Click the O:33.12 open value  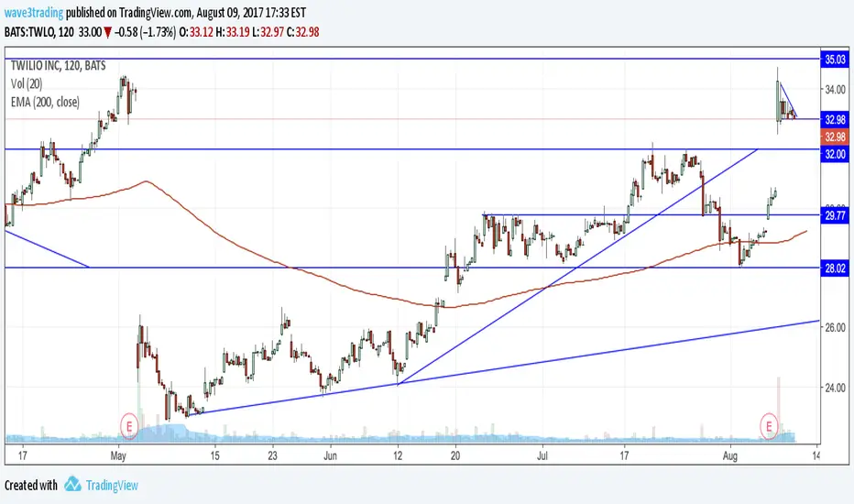tap(197, 32)
